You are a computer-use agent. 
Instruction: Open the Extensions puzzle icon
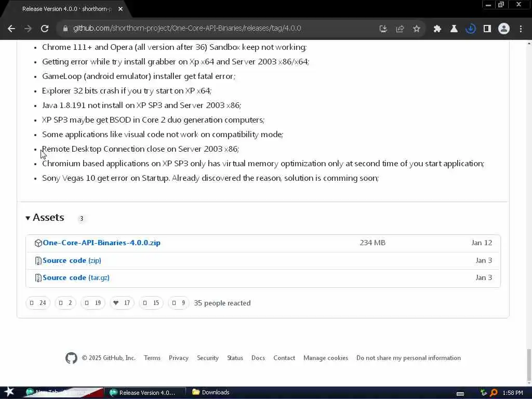437,29
